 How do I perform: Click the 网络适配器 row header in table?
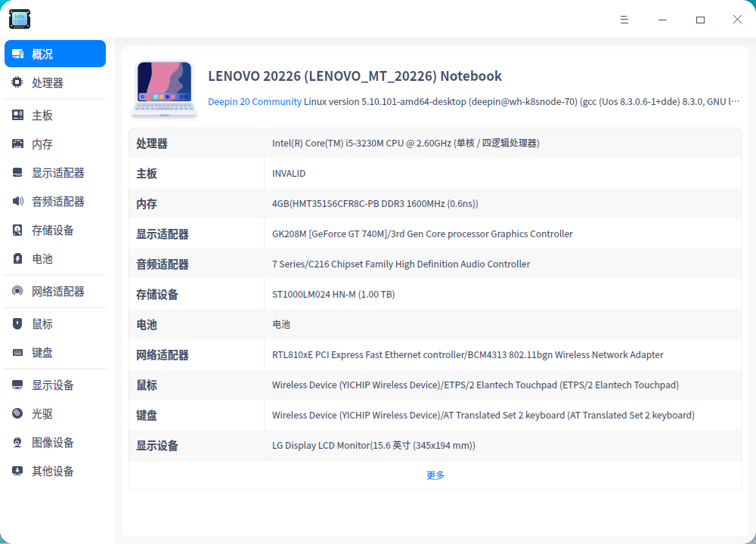[163, 356]
